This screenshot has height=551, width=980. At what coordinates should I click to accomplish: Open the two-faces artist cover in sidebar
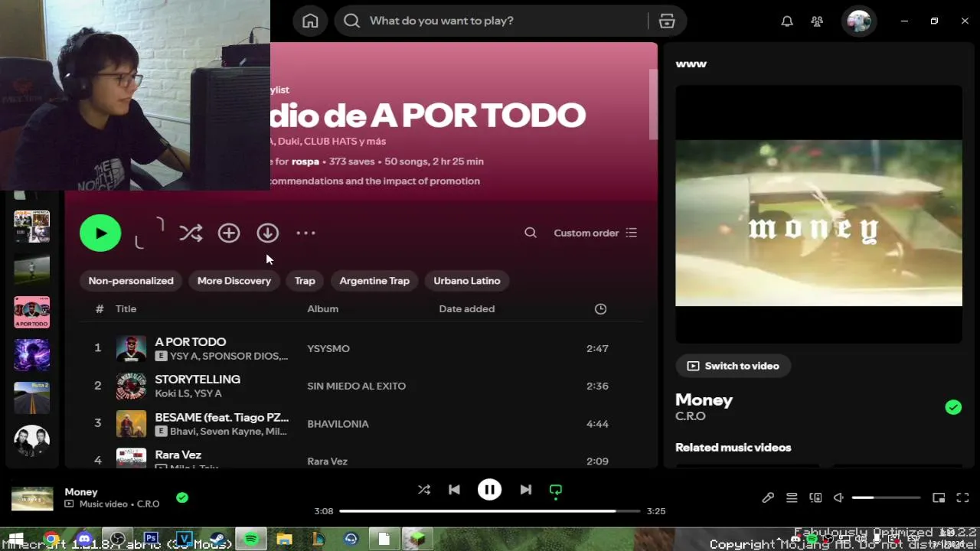[x=32, y=442]
